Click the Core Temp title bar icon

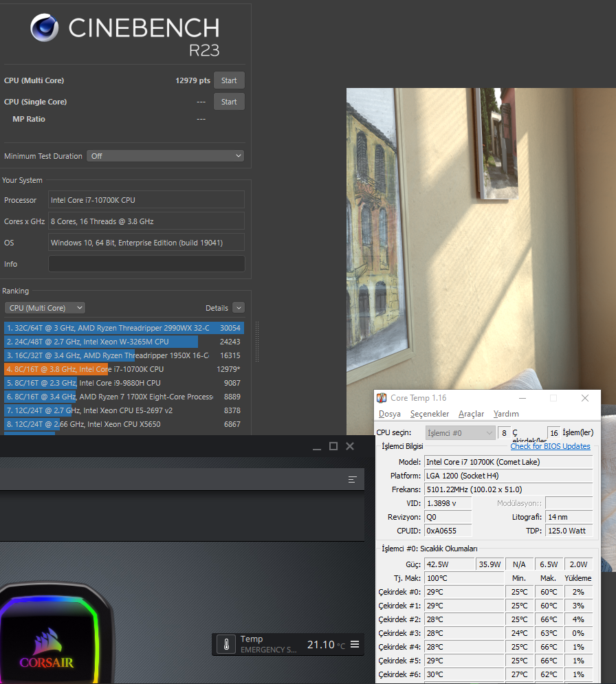[382, 398]
